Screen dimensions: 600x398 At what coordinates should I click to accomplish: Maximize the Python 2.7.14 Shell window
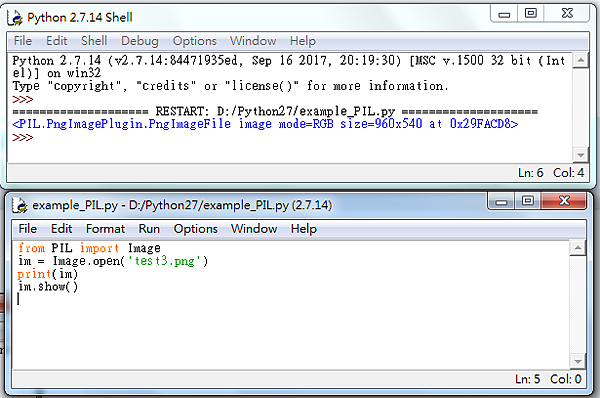(x=530, y=14)
